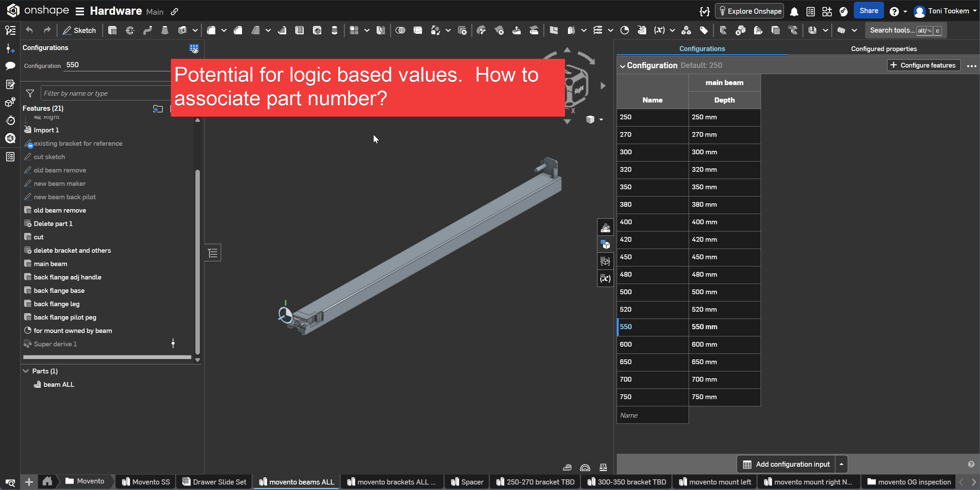Viewport: 980px width, 490px height.
Task: Toggle configuration table visibility icon
Action: 194,48
